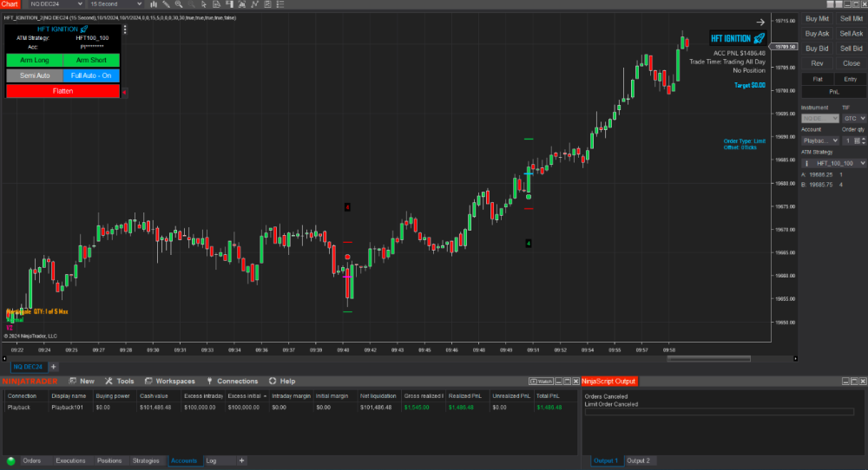Viewport: 868px width, 470px height.
Task: Select the NQ DEC24 chart tab
Action: coord(28,367)
